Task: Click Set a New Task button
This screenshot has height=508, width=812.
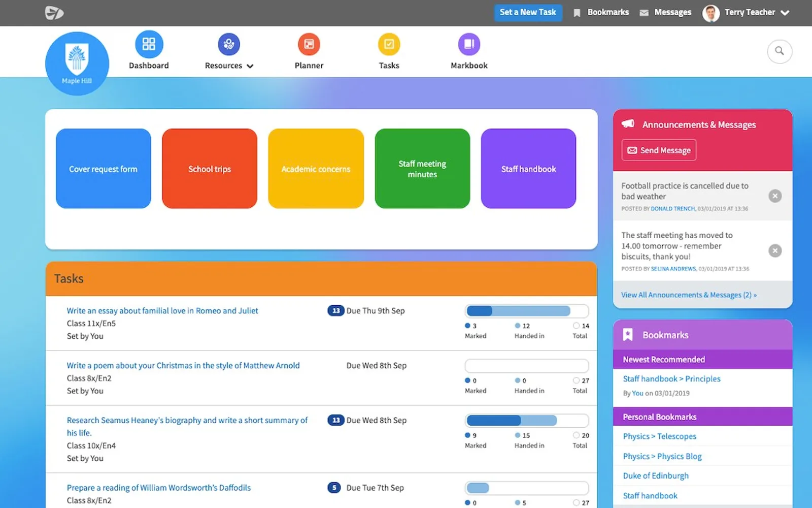Action: pyautogui.click(x=528, y=12)
